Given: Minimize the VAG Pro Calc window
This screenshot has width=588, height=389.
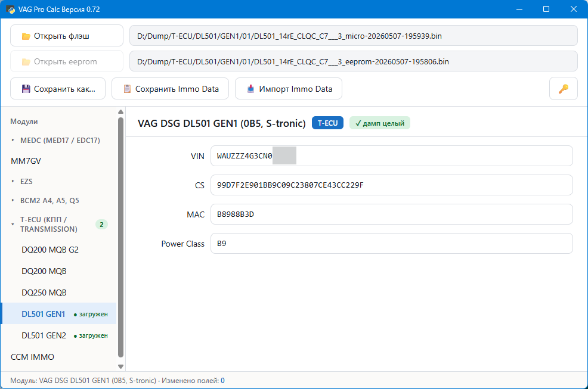Looking at the screenshot, I should pos(519,9).
